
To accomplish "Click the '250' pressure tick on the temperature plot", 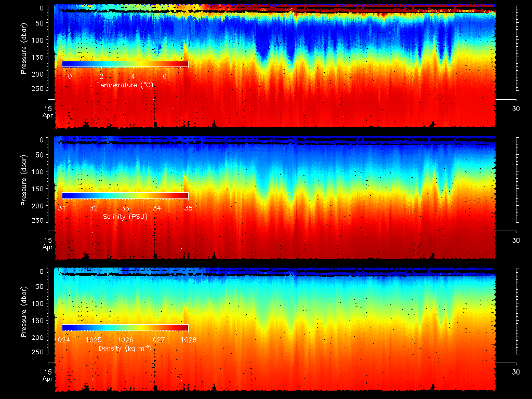I will click(x=37, y=88).
